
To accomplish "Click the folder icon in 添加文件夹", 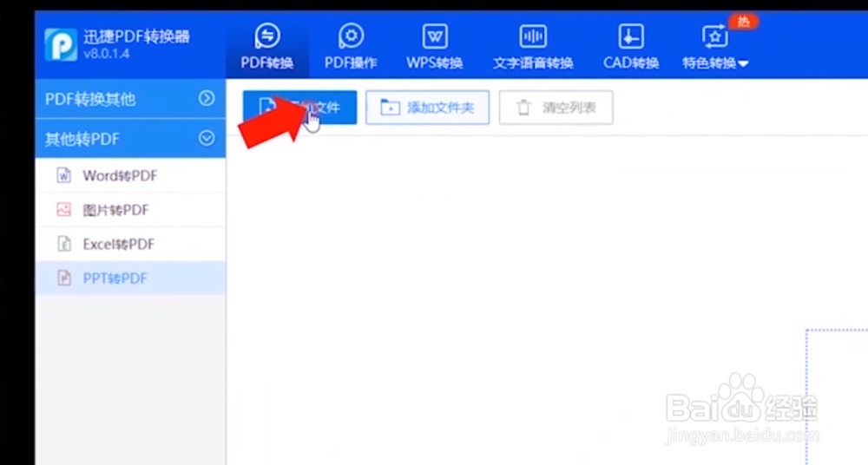I will pyautogui.click(x=391, y=108).
